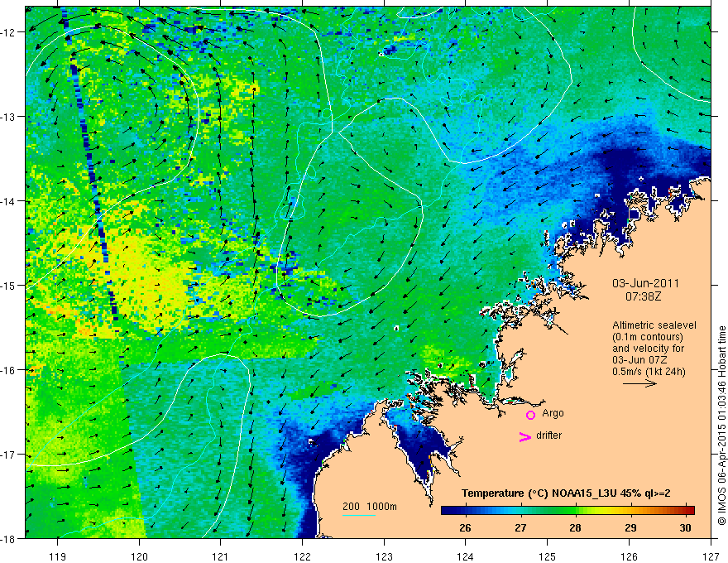Click the '0.5m/s (1kt 24h)' text

pyautogui.click(x=649, y=372)
